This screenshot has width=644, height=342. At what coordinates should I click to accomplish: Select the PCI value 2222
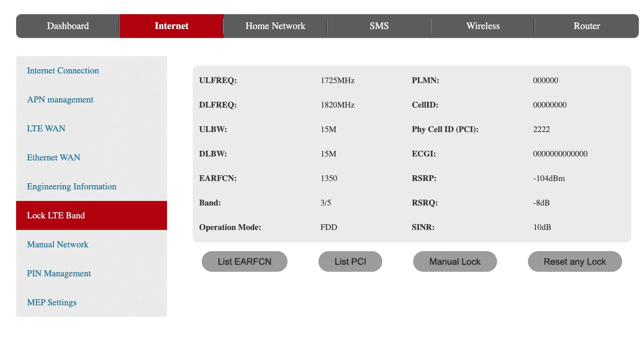pyautogui.click(x=541, y=129)
